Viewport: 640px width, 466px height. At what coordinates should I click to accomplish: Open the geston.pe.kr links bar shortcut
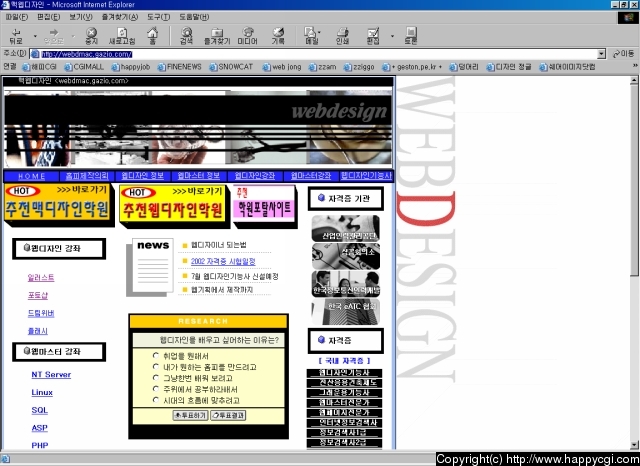click(412, 67)
